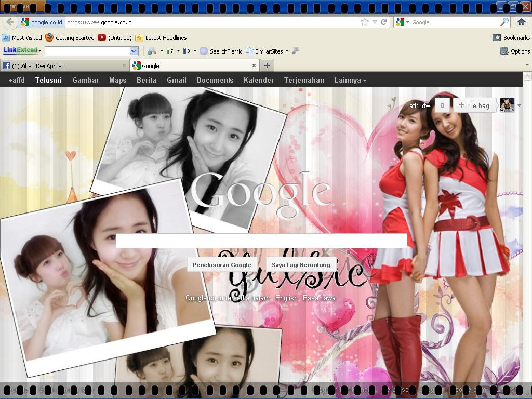Open the notifications counter showing 0

click(x=442, y=105)
